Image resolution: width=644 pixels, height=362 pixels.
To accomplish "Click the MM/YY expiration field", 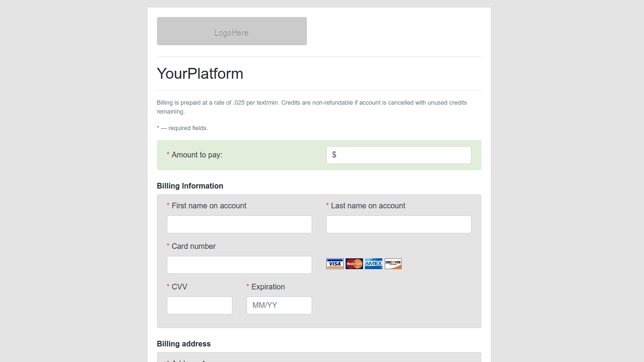I will pyautogui.click(x=279, y=305).
